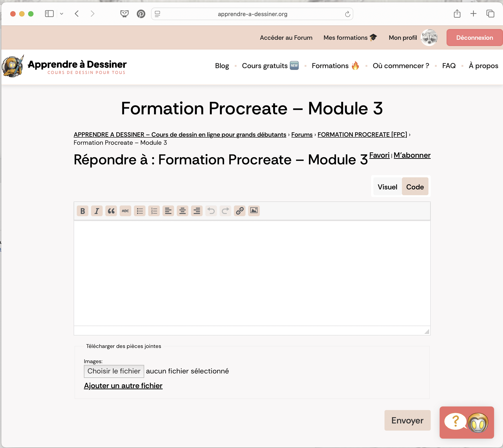Align text left
The image size is (503, 448).
tap(168, 211)
